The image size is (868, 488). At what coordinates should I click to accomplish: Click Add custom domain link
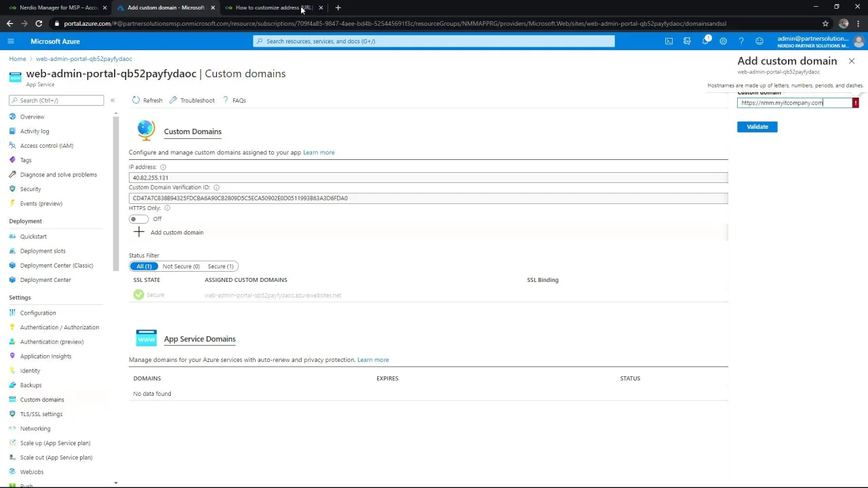[x=177, y=232]
